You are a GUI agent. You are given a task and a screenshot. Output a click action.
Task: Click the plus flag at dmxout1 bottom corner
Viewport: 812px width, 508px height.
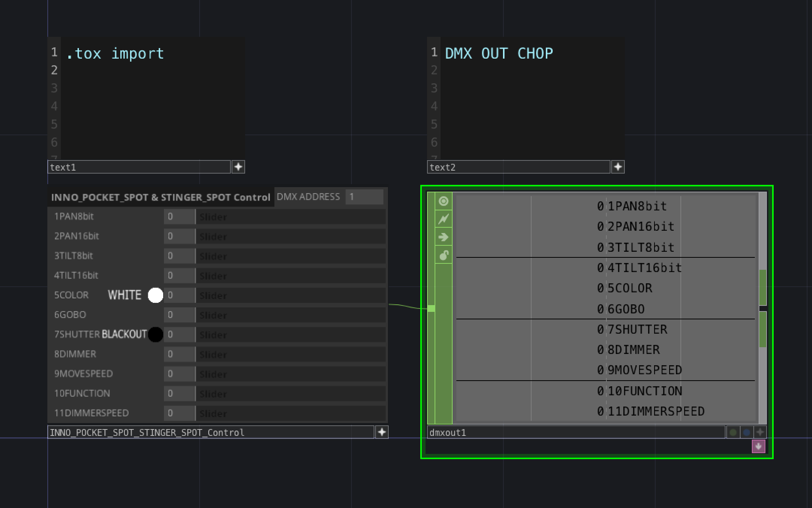coord(760,432)
